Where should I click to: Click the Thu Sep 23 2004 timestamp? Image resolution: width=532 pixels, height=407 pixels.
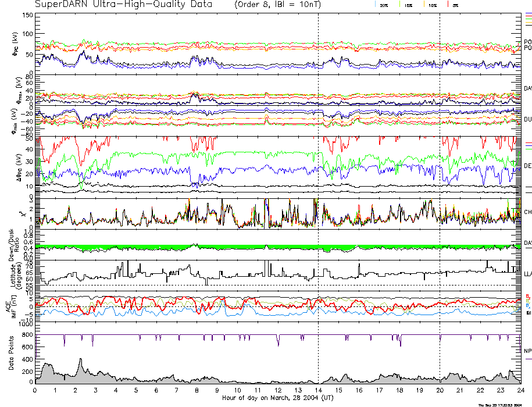[500, 405]
